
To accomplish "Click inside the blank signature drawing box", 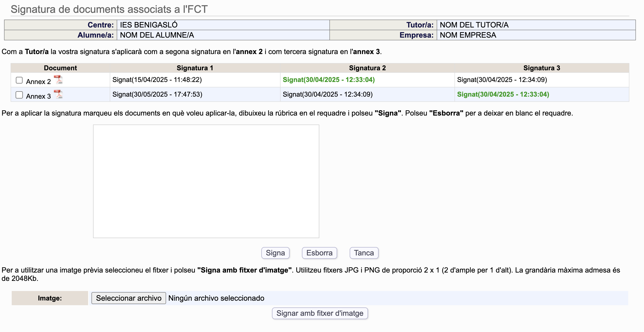I will point(206,181).
